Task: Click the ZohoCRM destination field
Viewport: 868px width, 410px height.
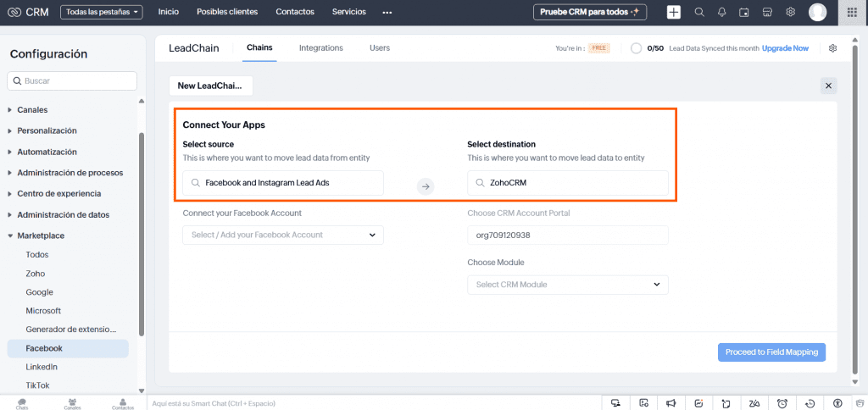Action: [x=567, y=183]
